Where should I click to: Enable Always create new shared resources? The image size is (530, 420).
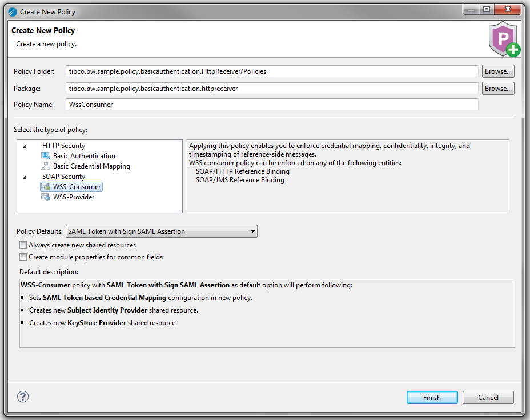[23, 245]
